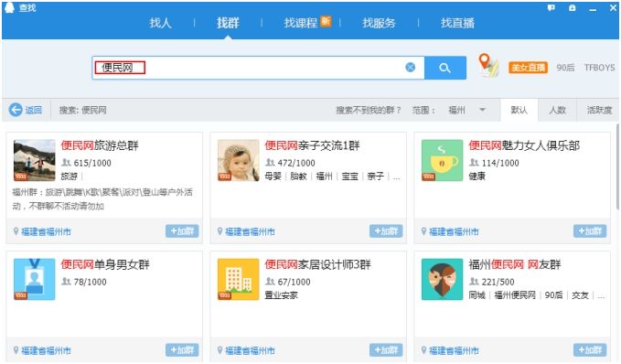Screen dimensions: 621x364
Task: Open 便民网亲子交流1群 title
Action: [x=312, y=145]
